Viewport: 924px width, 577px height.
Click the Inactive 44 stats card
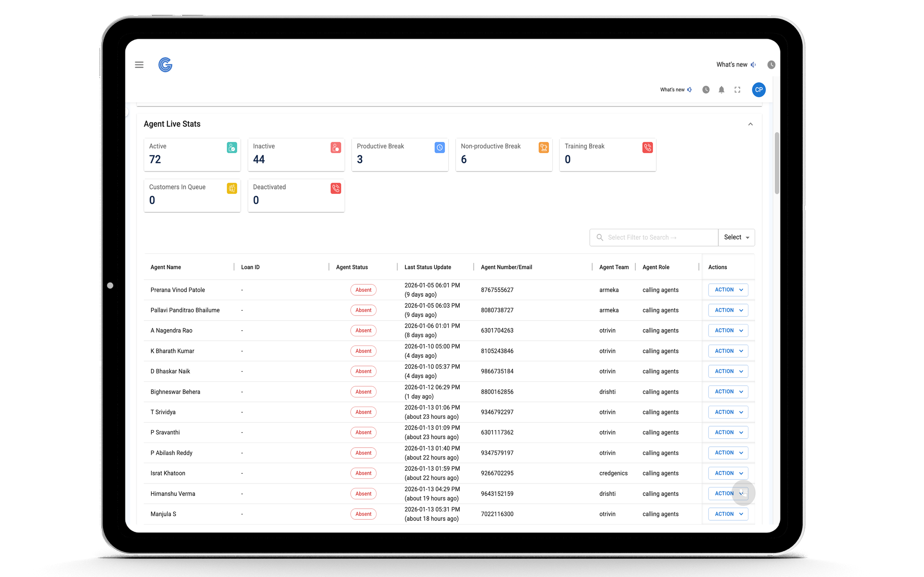[296, 155]
